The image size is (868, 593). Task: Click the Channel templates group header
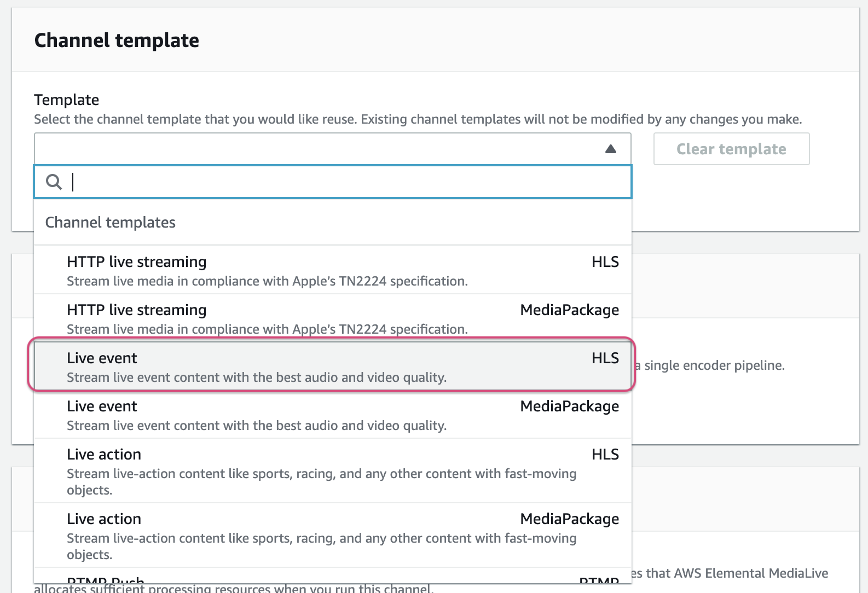pos(110,223)
